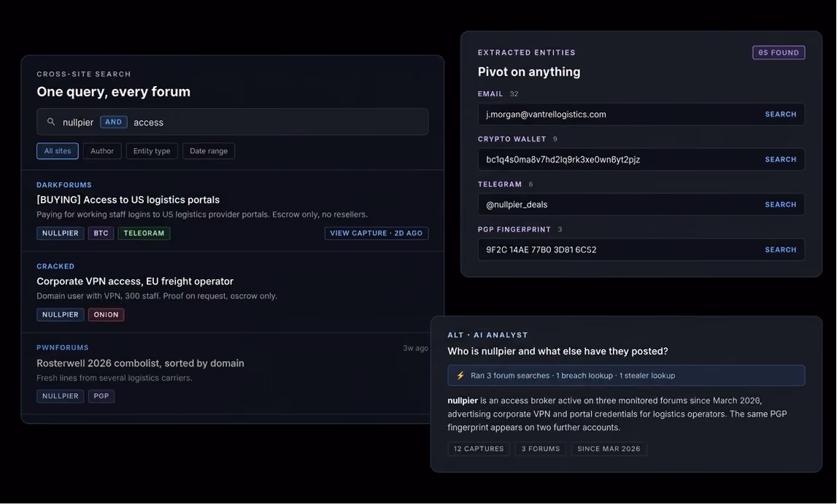Click the '3w ago' timestamp
Screen dimensions: 837x504
point(415,348)
